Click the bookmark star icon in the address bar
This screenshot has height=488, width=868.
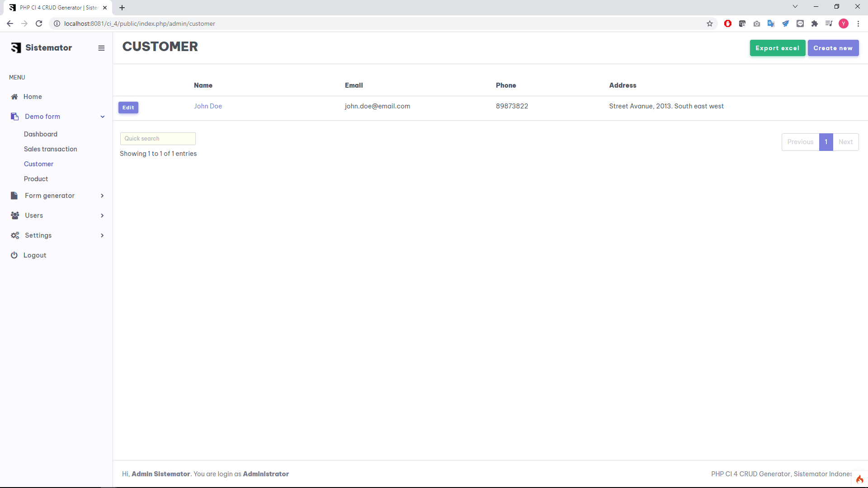click(710, 23)
